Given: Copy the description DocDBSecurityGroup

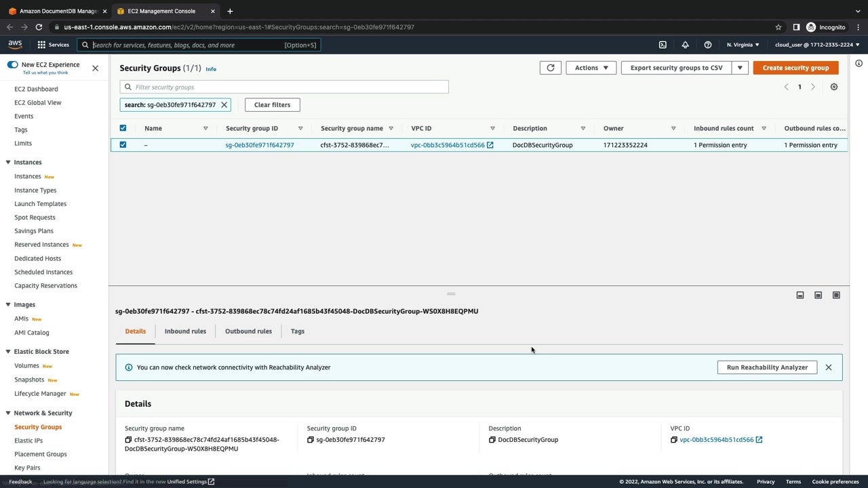Looking at the screenshot, I should 492,440.
